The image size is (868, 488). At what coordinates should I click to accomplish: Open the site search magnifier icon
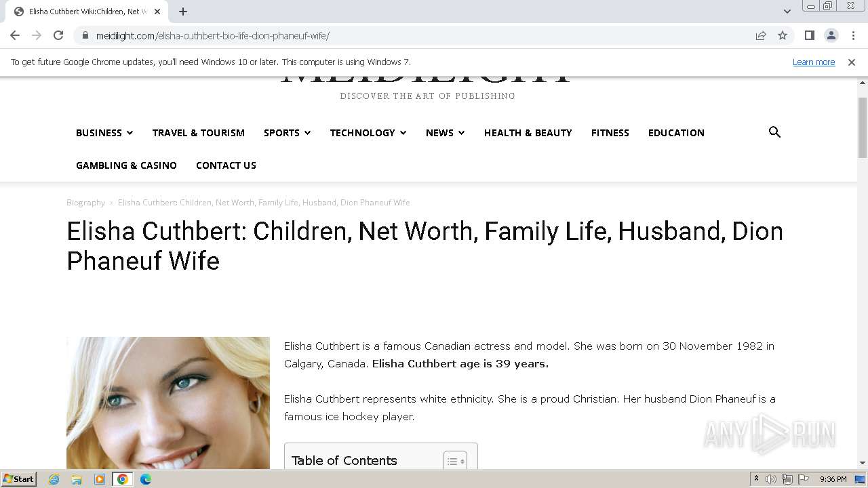coord(774,132)
